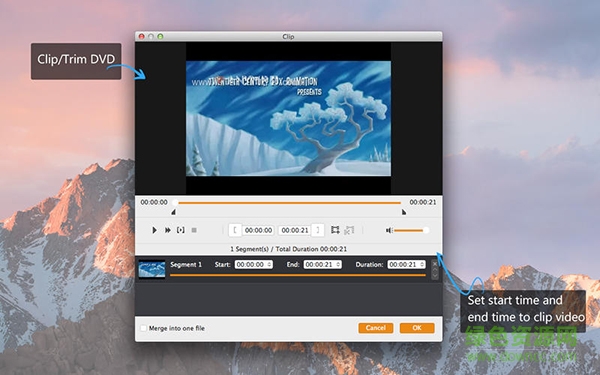The width and height of the screenshot is (600, 375).
Task: Select the Segment 1 thumbnail
Action: point(152,269)
